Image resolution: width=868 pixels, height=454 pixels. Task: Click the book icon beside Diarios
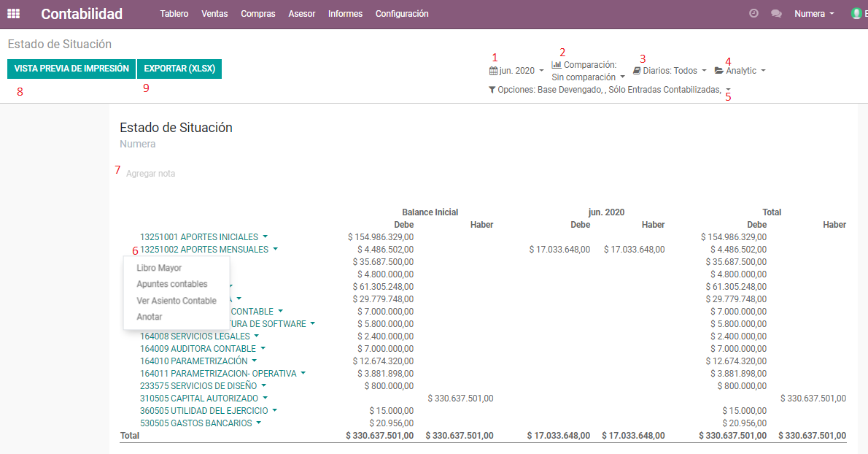coord(637,71)
